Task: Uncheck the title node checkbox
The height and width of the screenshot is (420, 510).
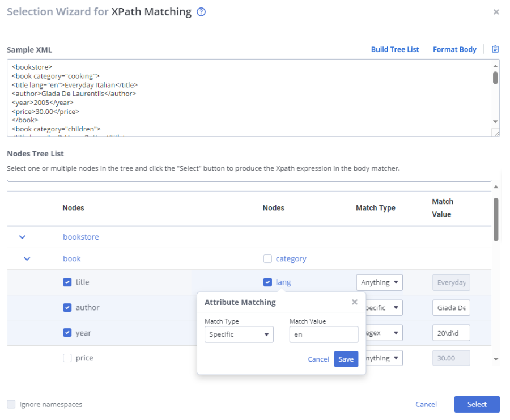Action: 67,282
